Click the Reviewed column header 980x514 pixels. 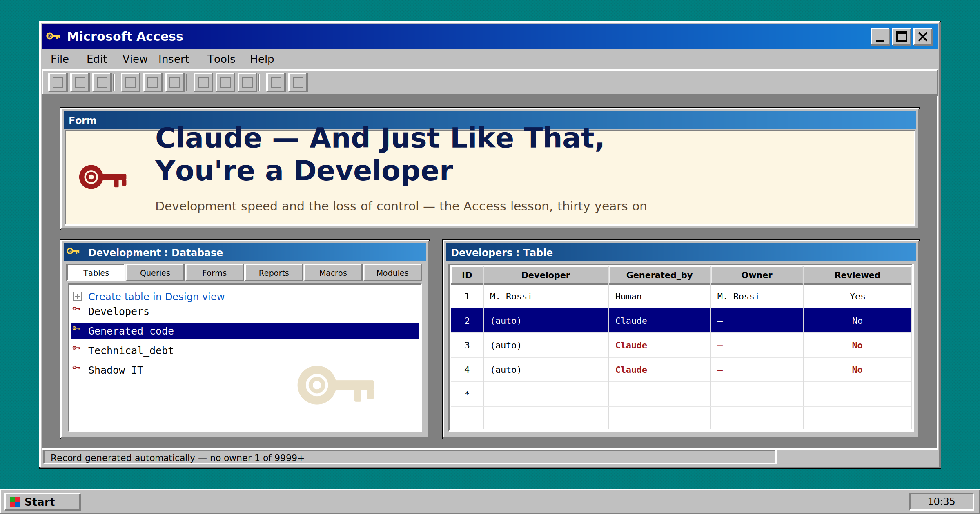pos(857,275)
